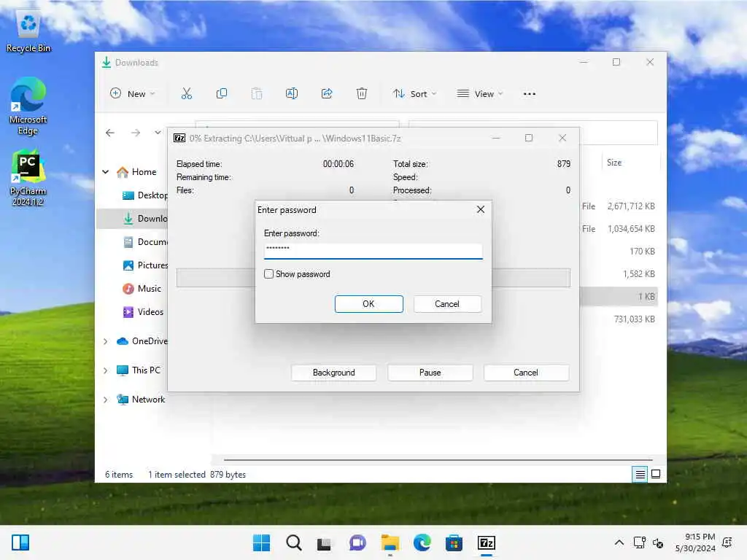Viewport: 747px width, 560px height.
Task: Click the Rename icon in toolbar
Action: 292,94
